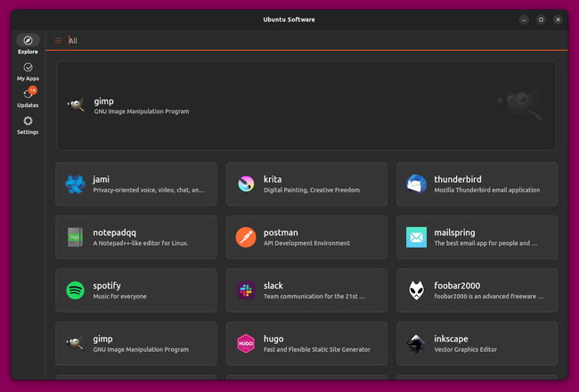Viewport: 579px width, 392px height.
Task: Click the mailspring app icon
Action: 417,237
